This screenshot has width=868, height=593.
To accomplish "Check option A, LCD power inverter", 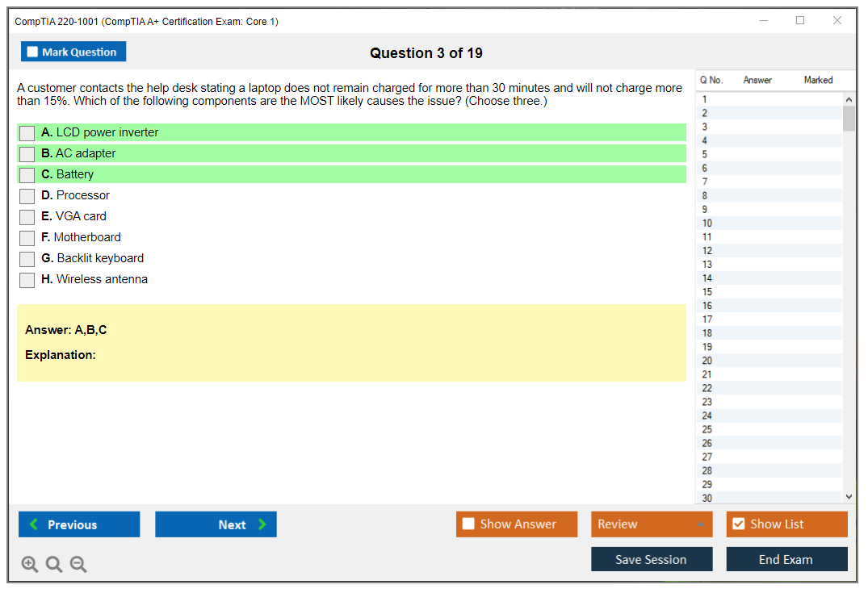I will (27, 133).
